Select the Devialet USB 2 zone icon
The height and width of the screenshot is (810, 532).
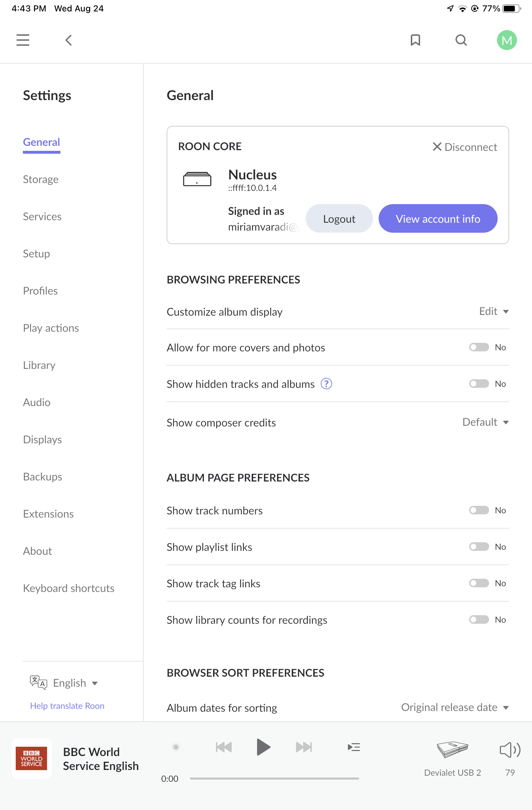(x=452, y=750)
